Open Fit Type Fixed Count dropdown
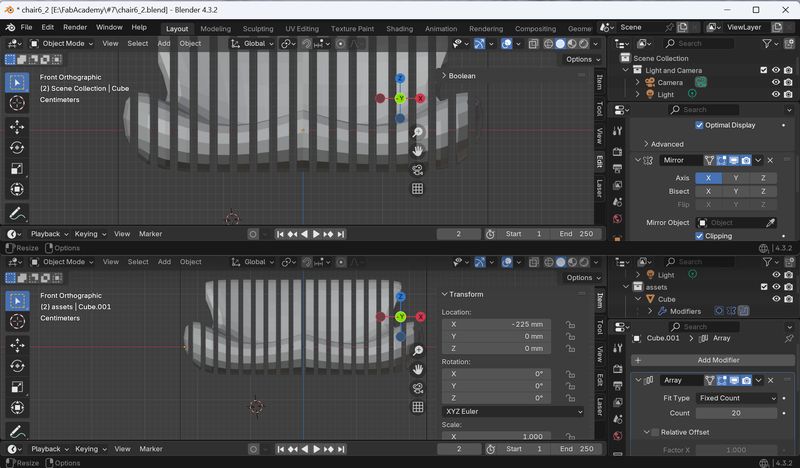The width and height of the screenshot is (800, 468). 736,398
